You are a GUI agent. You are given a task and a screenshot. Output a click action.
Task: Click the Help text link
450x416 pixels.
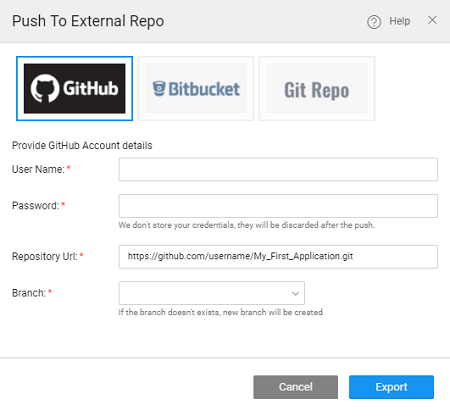[400, 21]
